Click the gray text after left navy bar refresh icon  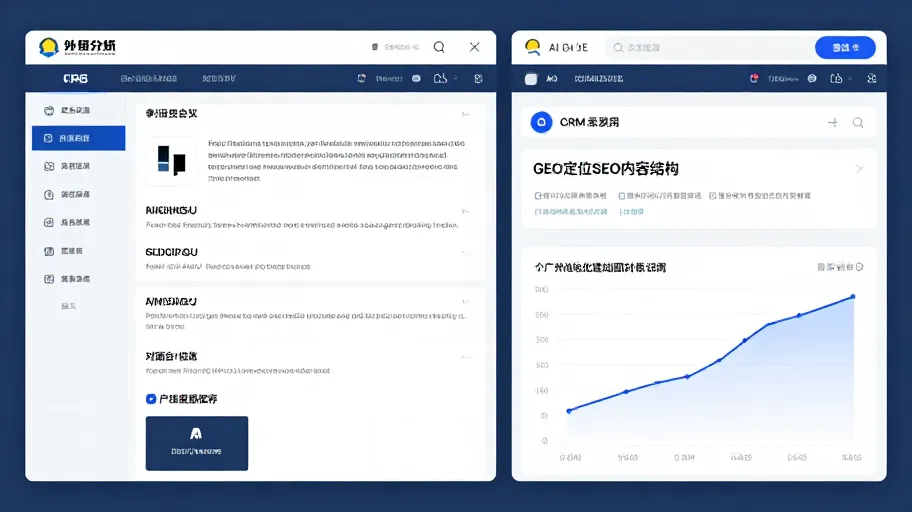(x=389, y=79)
